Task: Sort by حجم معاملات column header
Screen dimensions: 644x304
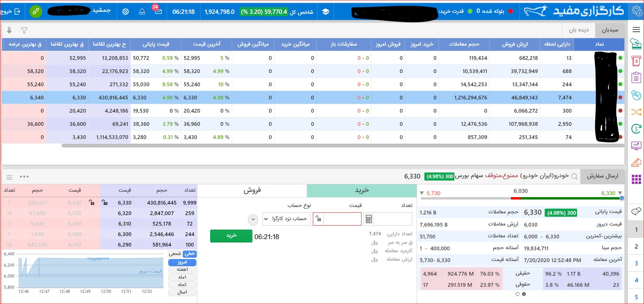Action: (x=464, y=44)
